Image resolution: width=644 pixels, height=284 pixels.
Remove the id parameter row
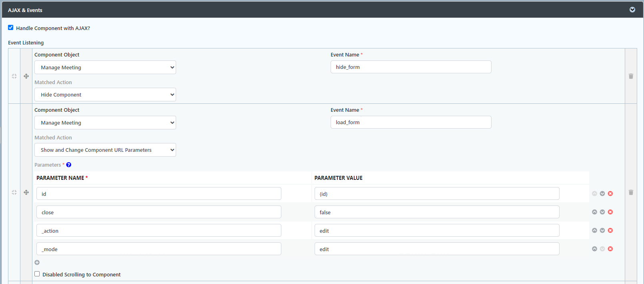point(610,193)
